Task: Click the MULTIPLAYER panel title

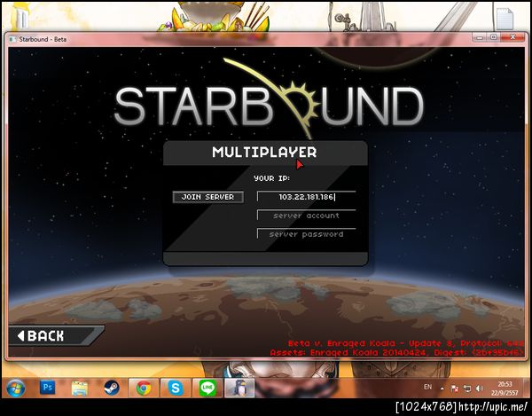Action: (x=264, y=153)
